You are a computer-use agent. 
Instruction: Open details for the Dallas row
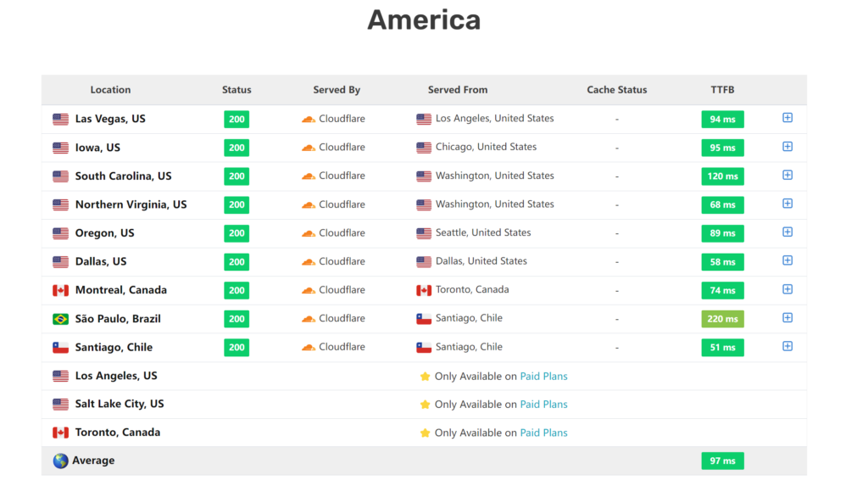click(x=787, y=260)
